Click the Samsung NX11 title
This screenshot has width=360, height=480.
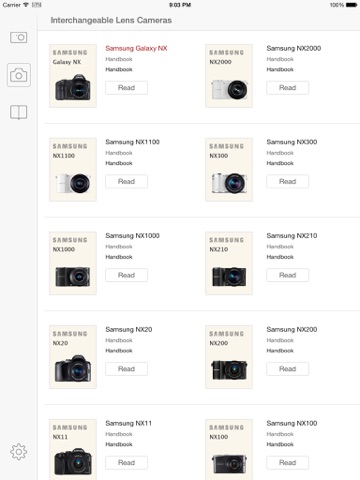click(129, 423)
